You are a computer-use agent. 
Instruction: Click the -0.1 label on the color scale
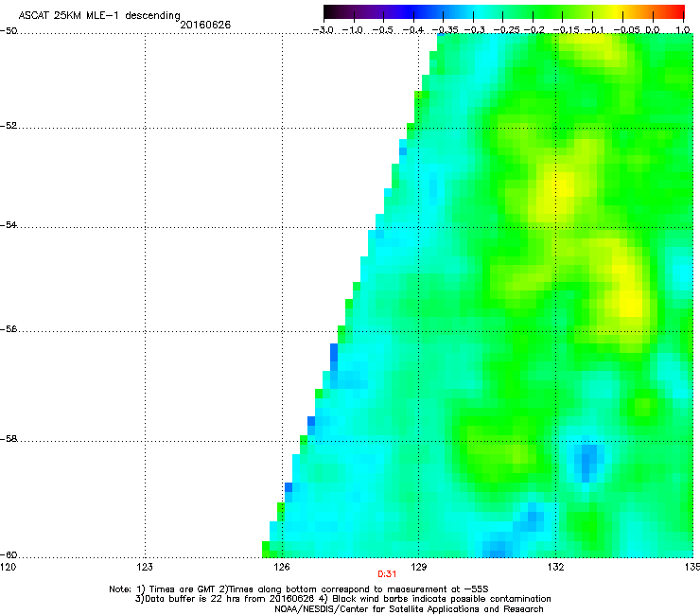click(594, 30)
